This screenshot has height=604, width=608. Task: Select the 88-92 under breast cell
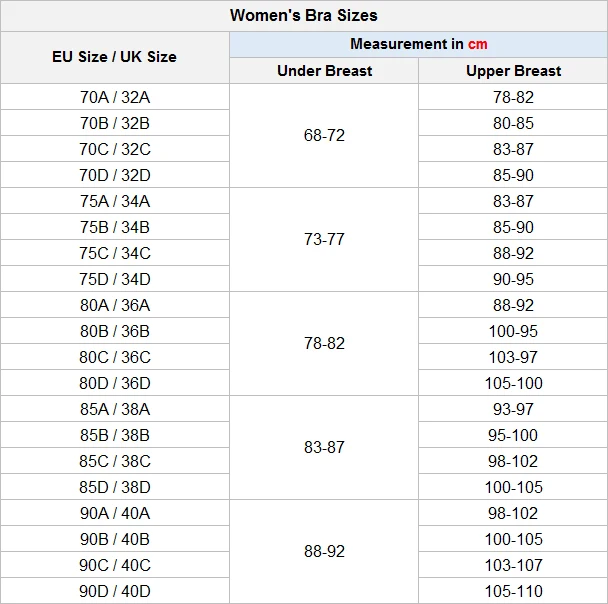coord(324,551)
